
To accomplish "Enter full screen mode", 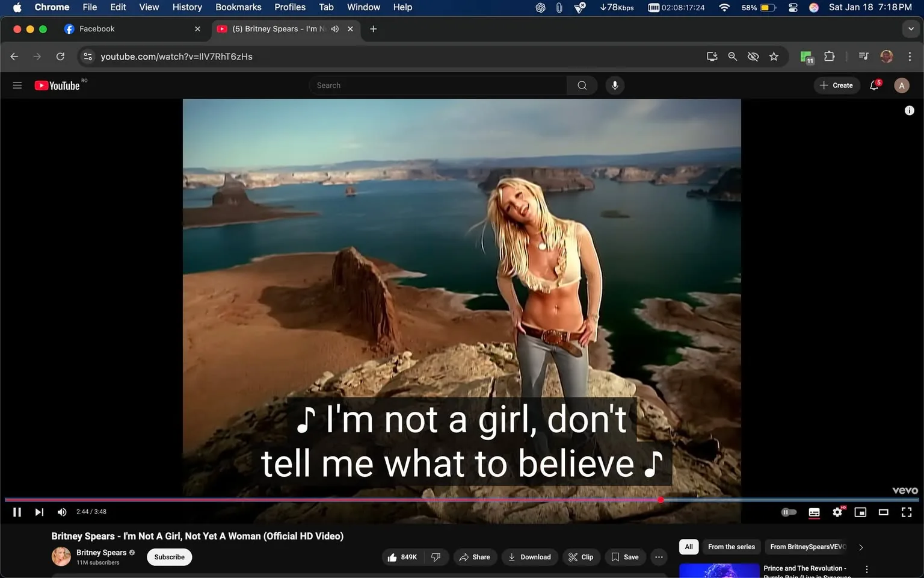I will pyautogui.click(x=906, y=512).
